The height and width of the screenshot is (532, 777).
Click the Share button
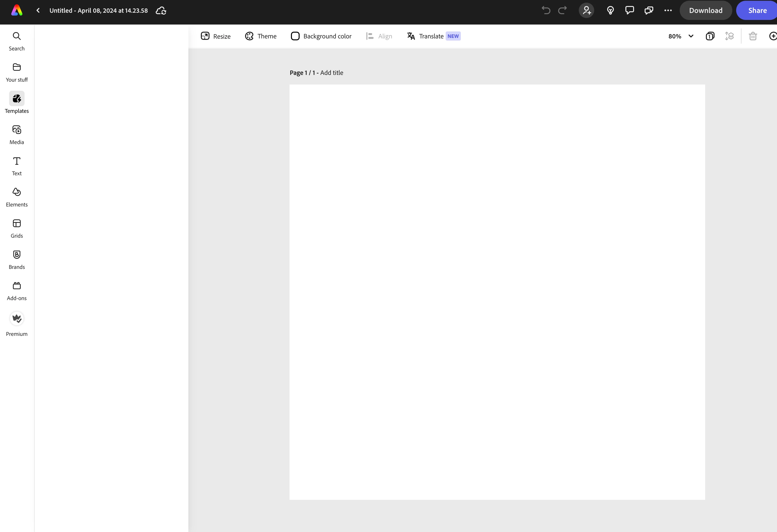click(x=757, y=10)
